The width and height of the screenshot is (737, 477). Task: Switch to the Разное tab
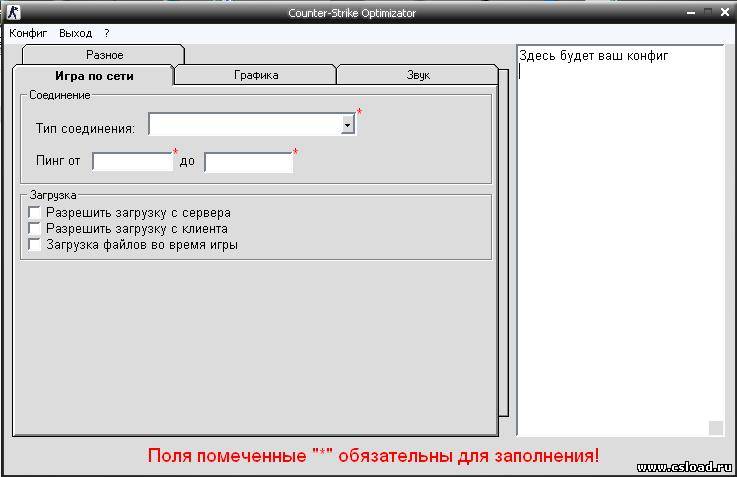pos(104,55)
